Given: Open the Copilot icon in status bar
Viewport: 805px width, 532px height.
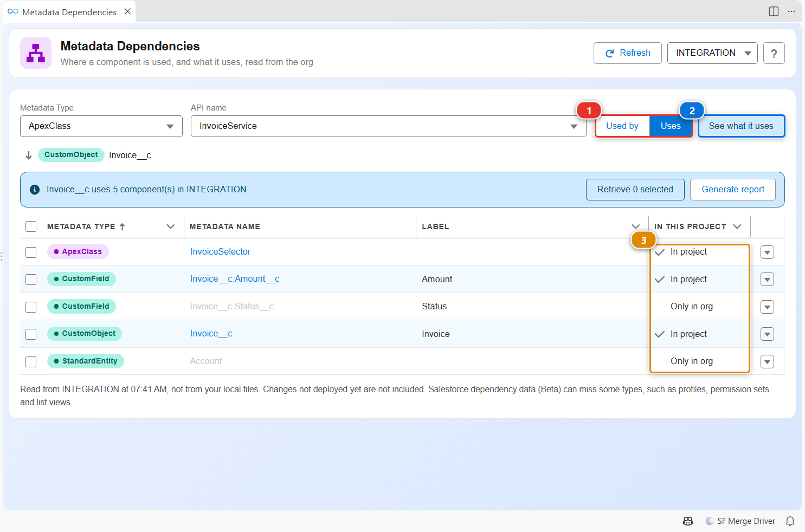Looking at the screenshot, I should pyautogui.click(x=688, y=521).
